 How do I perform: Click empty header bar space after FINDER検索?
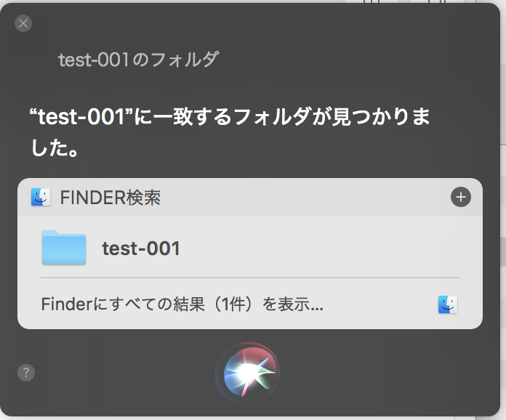305,198
